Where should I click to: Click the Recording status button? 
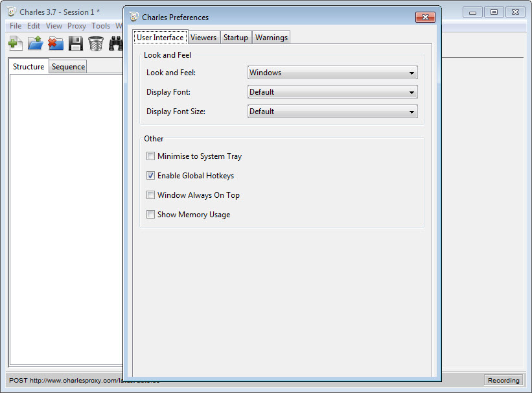pos(503,380)
